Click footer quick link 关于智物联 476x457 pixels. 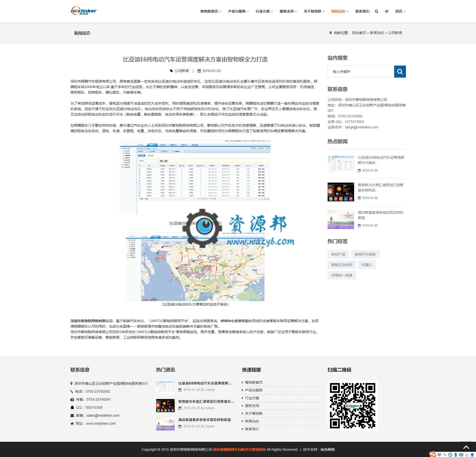coord(254,413)
